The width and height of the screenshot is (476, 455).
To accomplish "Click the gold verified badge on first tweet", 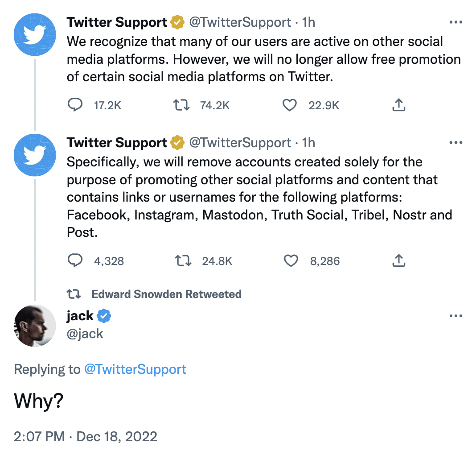I will pos(177,22).
